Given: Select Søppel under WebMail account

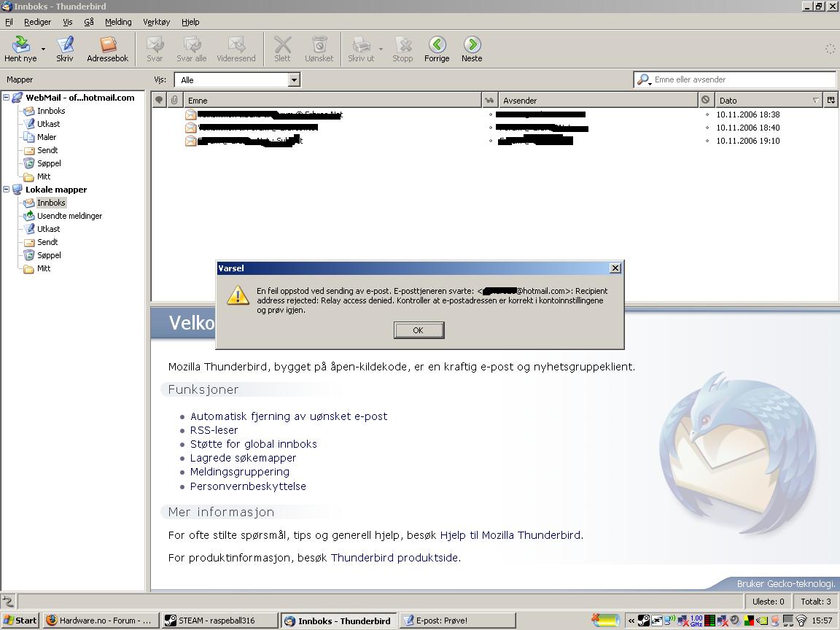Looking at the screenshot, I should tap(50, 163).
